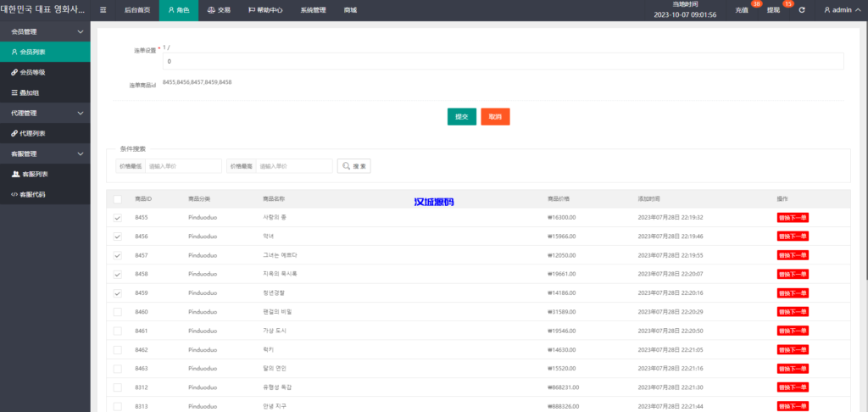Viewport: 868px width, 412px height.
Task: Open 代理列表 in the sidebar
Action: (32, 133)
